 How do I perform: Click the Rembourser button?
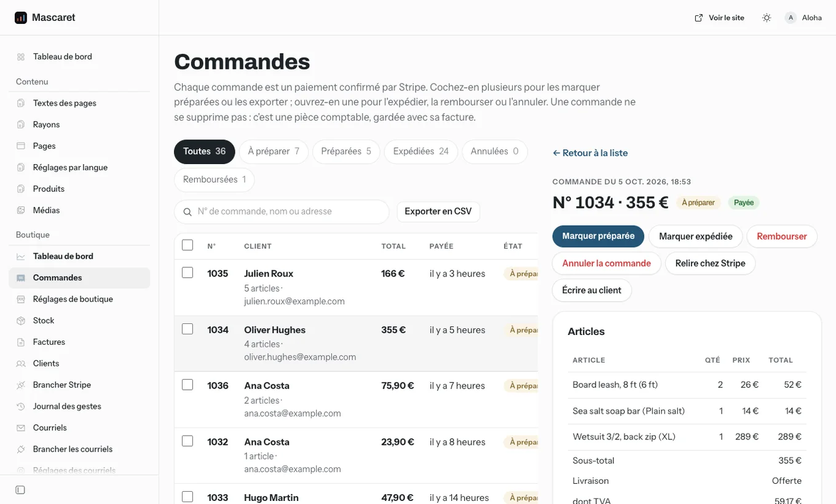[782, 237]
